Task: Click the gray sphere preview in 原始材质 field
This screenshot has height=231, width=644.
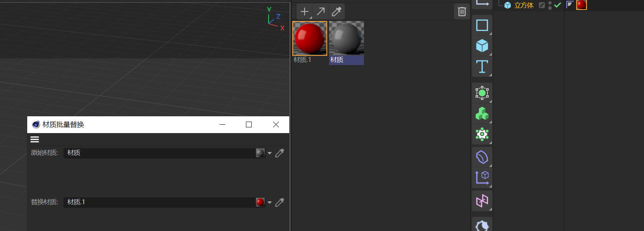Action: tap(260, 153)
